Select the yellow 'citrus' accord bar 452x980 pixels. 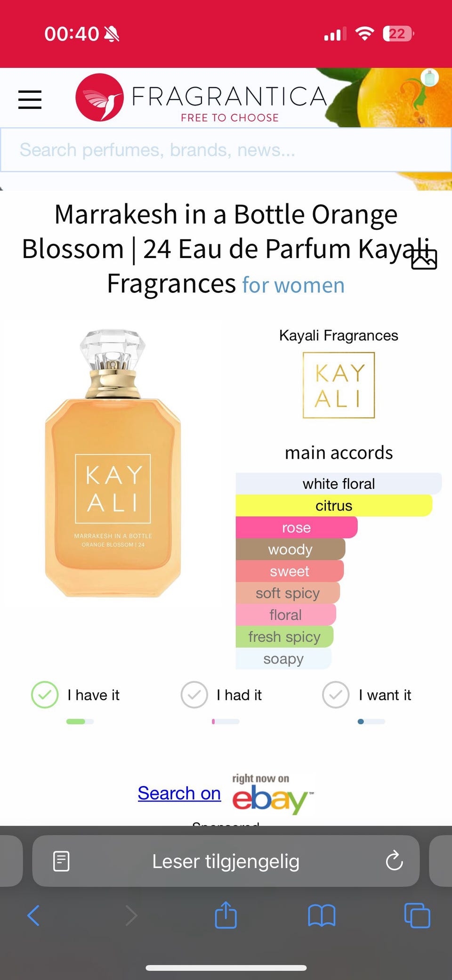pos(334,505)
